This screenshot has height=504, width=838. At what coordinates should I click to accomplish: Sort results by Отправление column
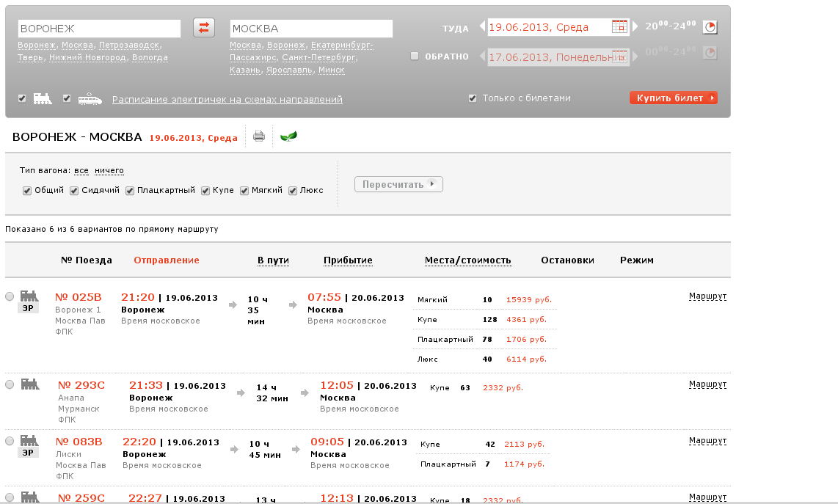pyautogui.click(x=166, y=260)
